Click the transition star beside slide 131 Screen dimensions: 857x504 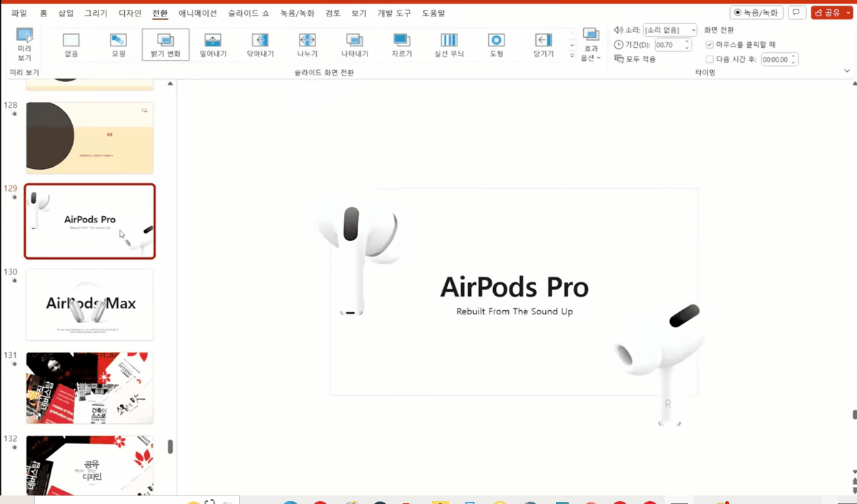[14, 364]
